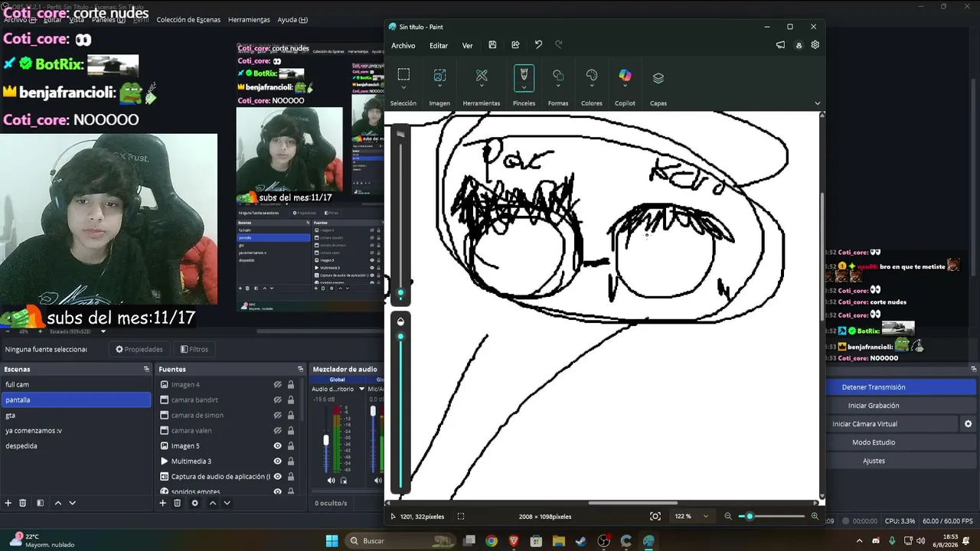Image resolution: width=980 pixels, height=551 pixels.
Task: Undo the last stroke in Paint
Action: (538, 45)
